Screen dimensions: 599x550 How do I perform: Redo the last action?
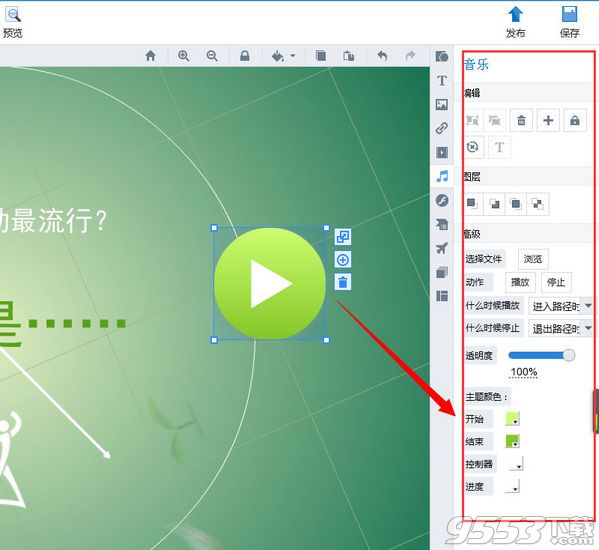(410, 56)
